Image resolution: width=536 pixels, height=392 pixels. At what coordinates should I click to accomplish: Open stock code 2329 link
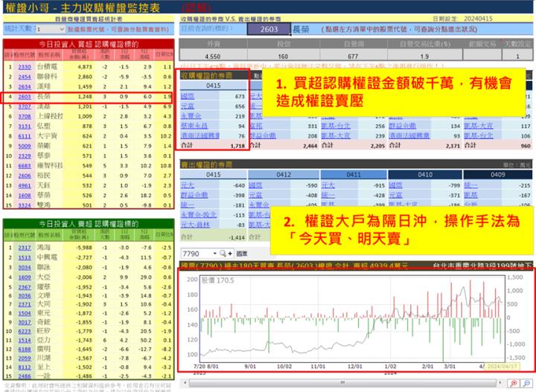coord(25,156)
